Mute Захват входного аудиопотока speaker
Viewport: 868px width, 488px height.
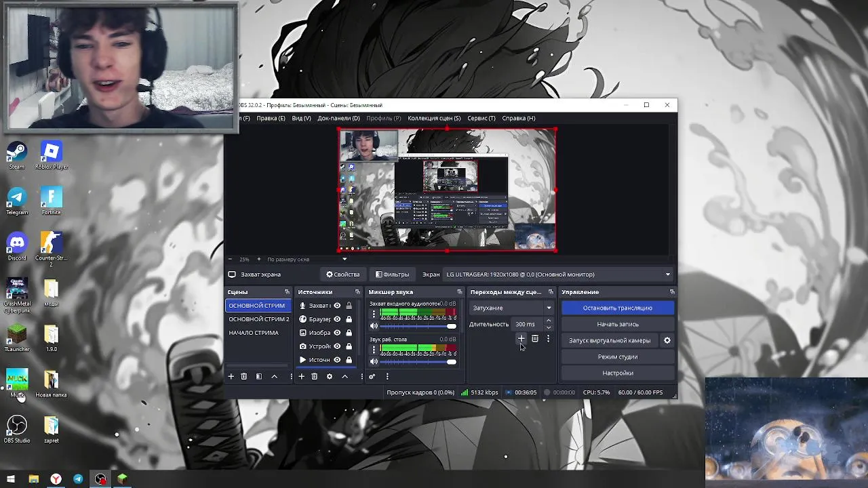click(x=374, y=326)
